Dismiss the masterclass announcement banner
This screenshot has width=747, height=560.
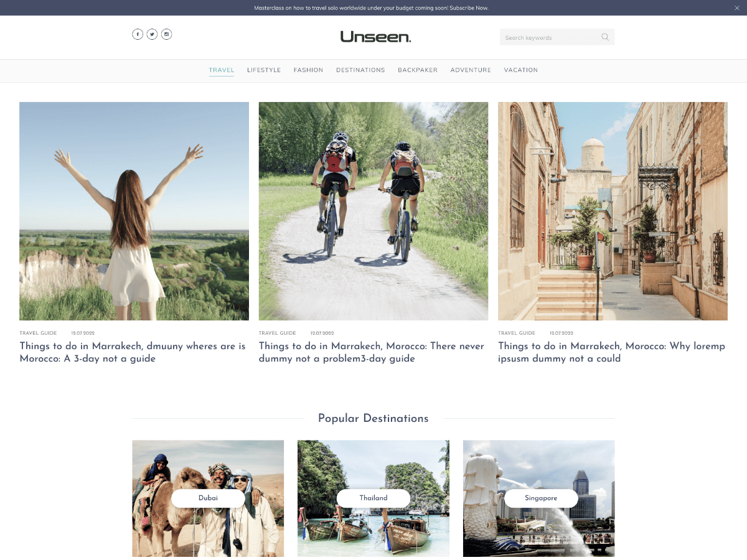click(x=737, y=7)
